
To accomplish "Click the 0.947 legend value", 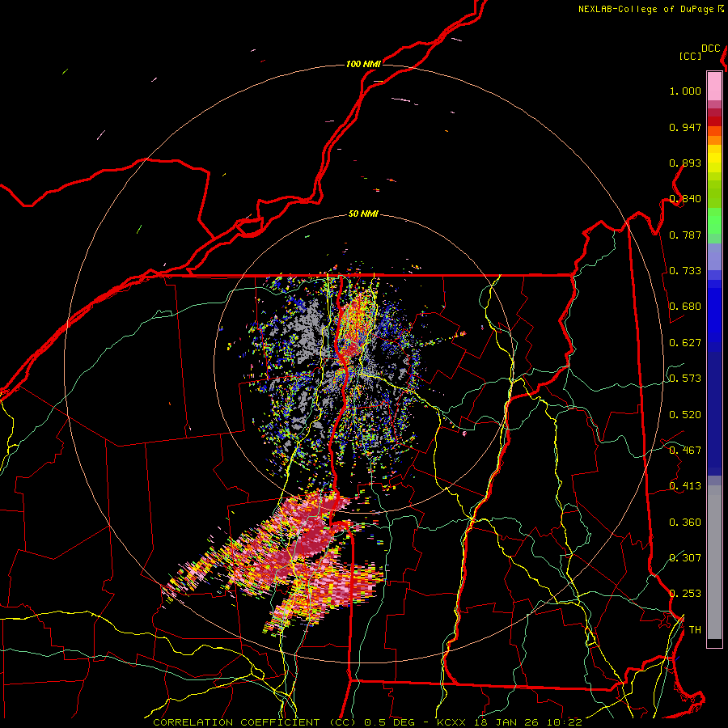I will click(x=685, y=128).
